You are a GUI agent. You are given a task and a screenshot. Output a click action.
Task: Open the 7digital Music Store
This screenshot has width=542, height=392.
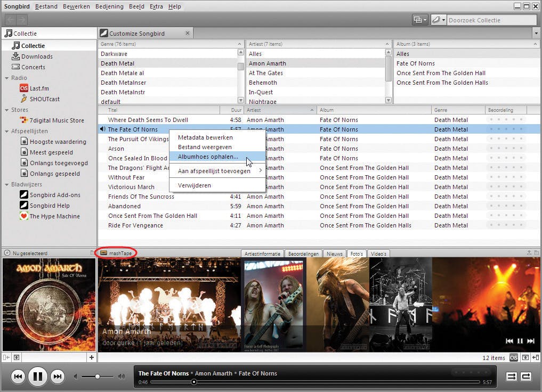[x=52, y=120]
